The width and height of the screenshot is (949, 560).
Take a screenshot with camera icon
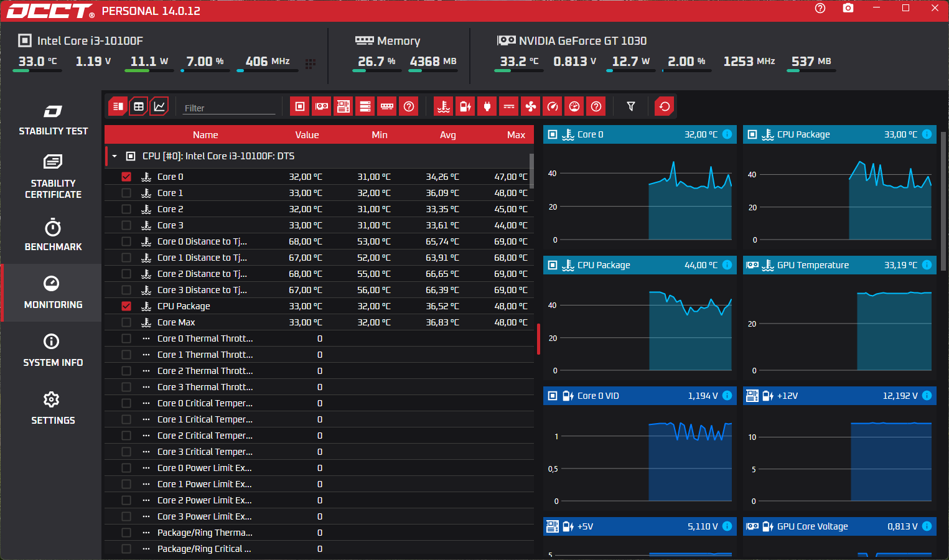(x=848, y=8)
